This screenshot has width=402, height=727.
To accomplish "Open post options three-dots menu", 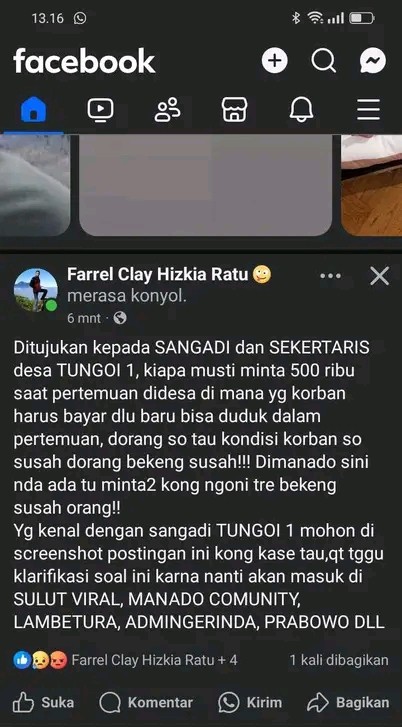I will [331, 276].
